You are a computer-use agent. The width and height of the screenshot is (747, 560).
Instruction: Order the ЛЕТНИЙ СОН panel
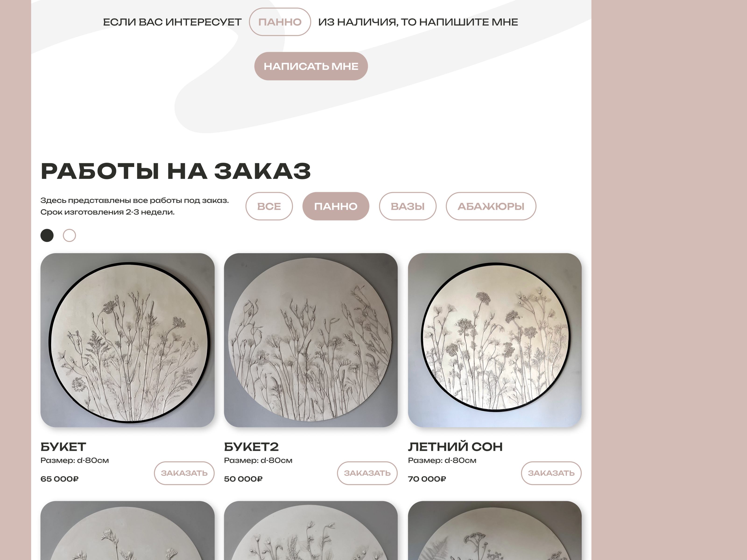tap(551, 473)
